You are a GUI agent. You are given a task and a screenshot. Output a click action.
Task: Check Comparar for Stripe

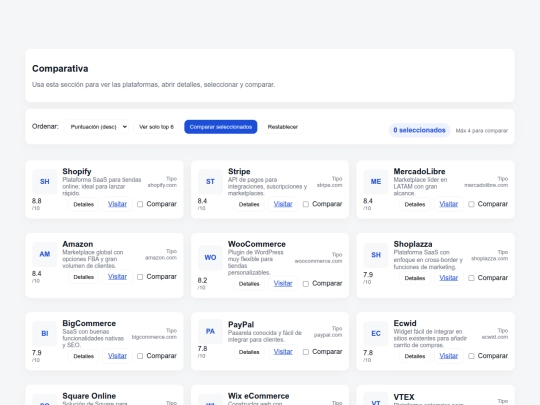pos(305,204)
